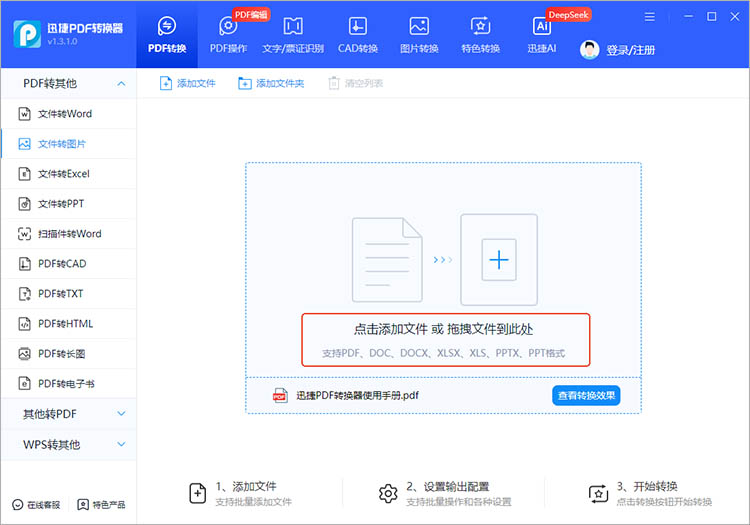Viewport: 750px width, 525px height.
Task: Click the 2、设置输出配置 step title
Action: coord(448,487)
